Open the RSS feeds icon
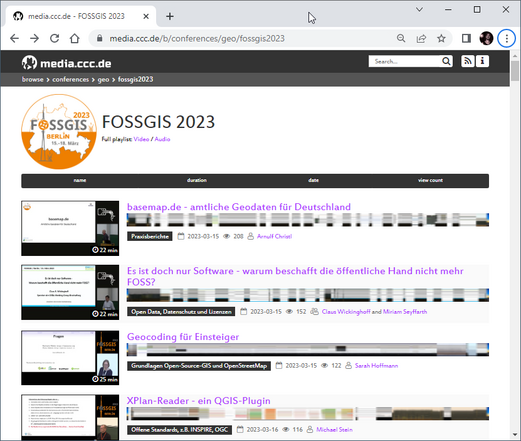Viewport: 521px width, 441px height. [468, 61]
